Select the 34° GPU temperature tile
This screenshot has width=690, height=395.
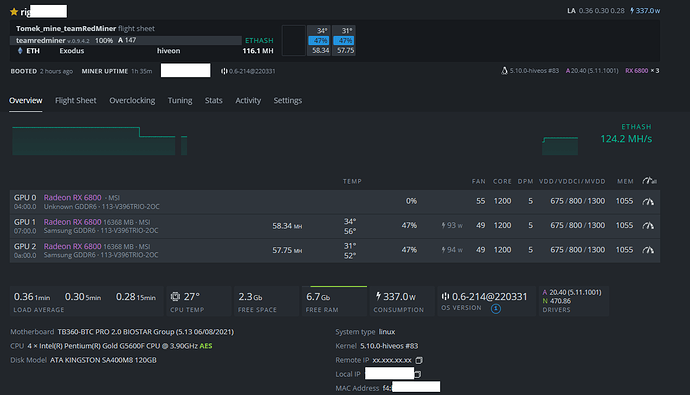pos(319,40)
